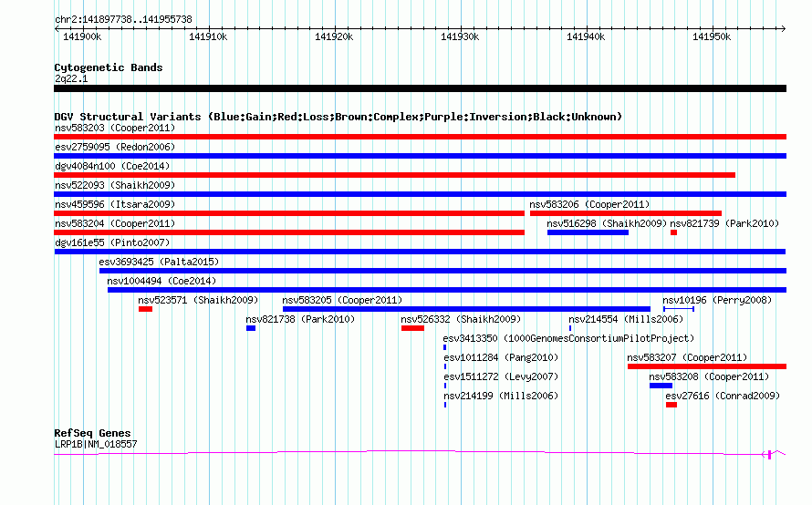Click the LRP1B exon box on the magenta gene line
This screenshot has height=505, width=812.
[x=769, y=454]
